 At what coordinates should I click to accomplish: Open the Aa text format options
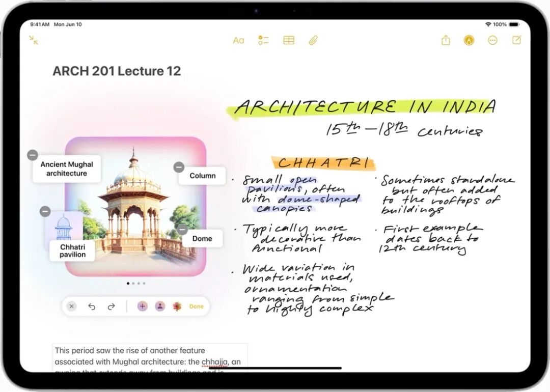(238, 40)
